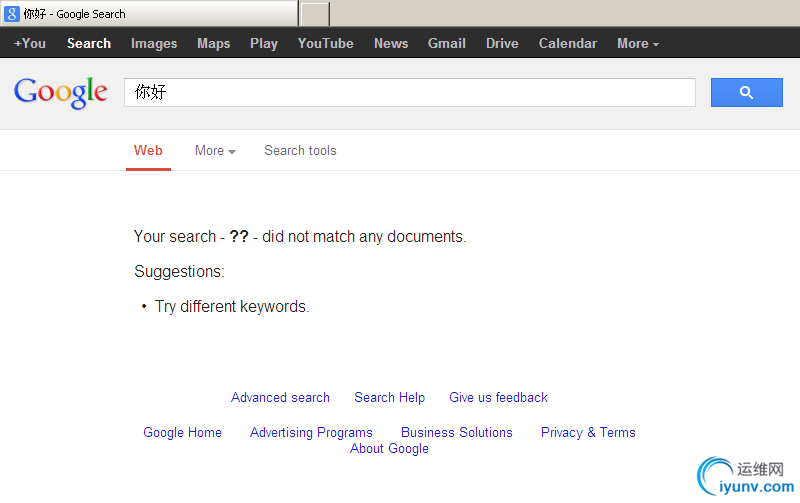Viewport: 800px width, 503px height.
Task: Open Gmail from the top bar
Action: click(x=446, y=43)
